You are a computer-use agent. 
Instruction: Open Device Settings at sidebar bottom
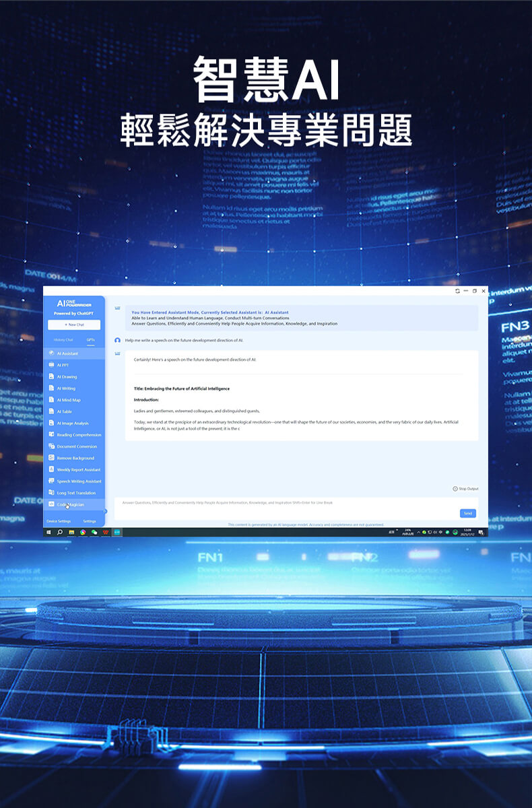pos(59,521)
